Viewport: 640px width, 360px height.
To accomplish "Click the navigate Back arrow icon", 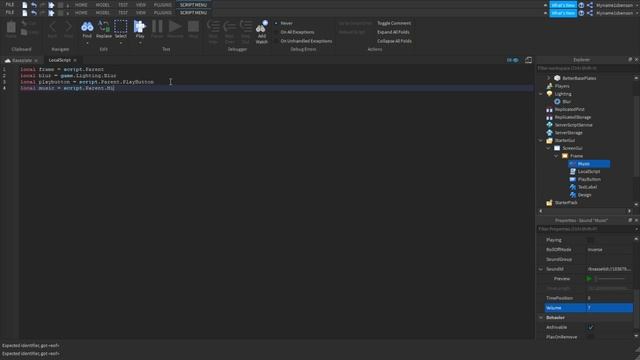I will (52, 27).
